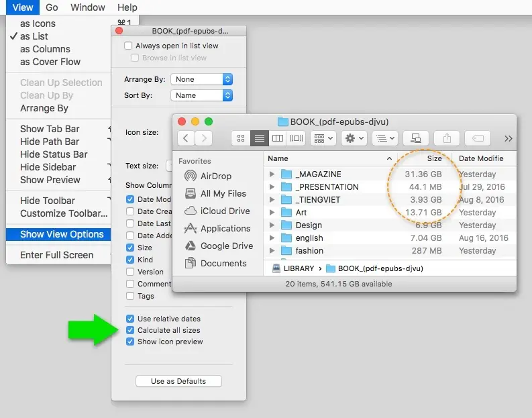
Task: Switch Finder to icon view button
Action: (241, 138)
